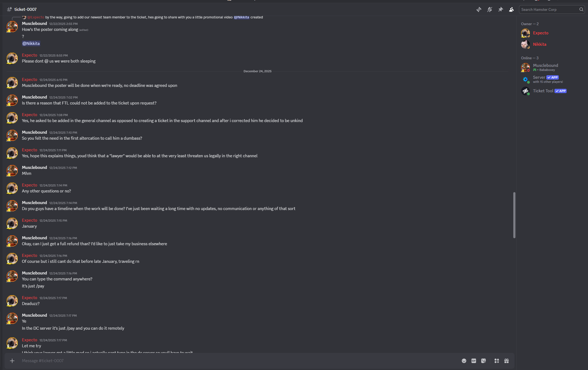Click the chat vertical scrollbar thumb

pyautogui.click(x=514, y=215)
